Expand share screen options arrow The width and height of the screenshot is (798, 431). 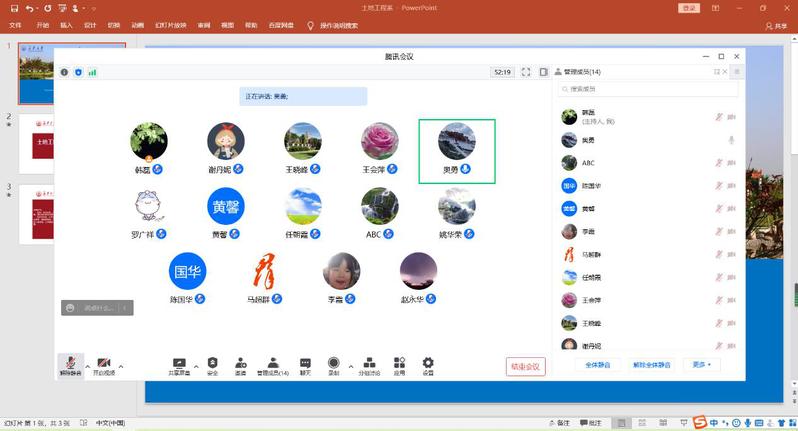[196, 366]
